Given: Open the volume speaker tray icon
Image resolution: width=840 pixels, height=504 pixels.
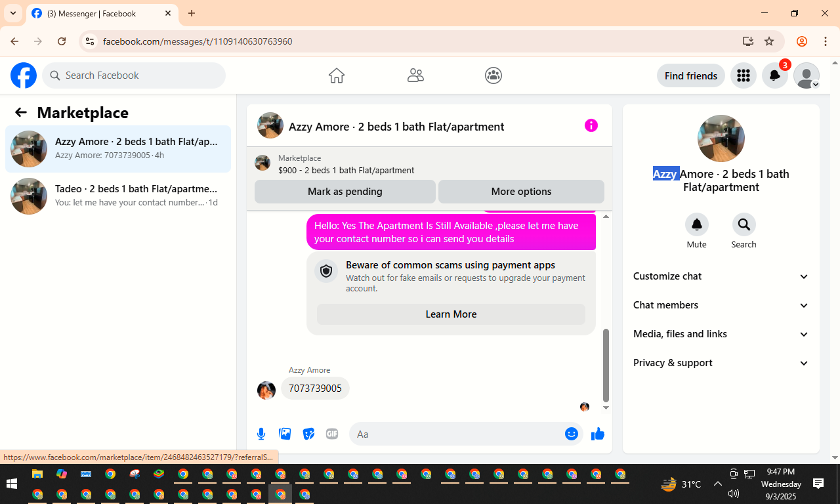Looking at the screenshot, I should click(x=734, y=493).
